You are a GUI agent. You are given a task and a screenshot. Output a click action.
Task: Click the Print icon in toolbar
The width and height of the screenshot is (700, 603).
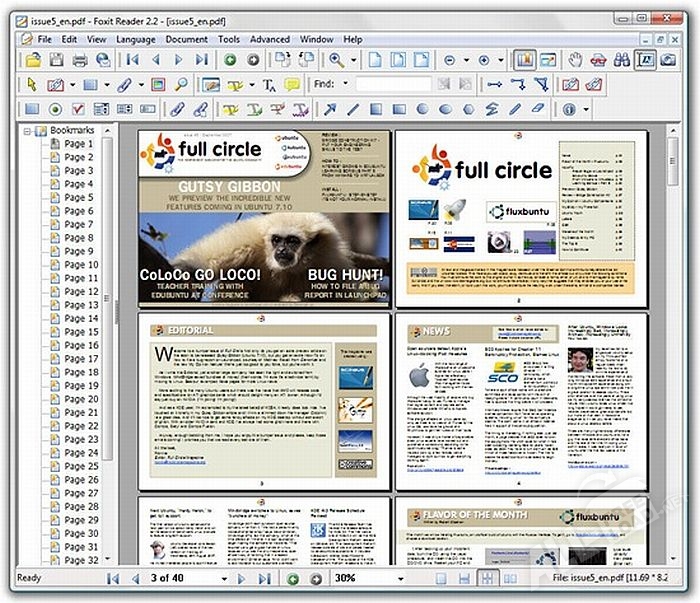coord(82,60)
